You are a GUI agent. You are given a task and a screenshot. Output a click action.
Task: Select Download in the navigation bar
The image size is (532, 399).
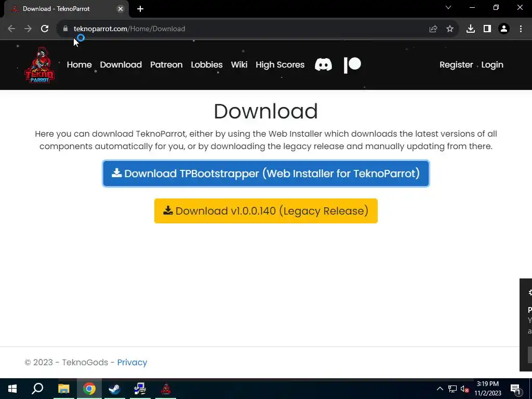121,65
